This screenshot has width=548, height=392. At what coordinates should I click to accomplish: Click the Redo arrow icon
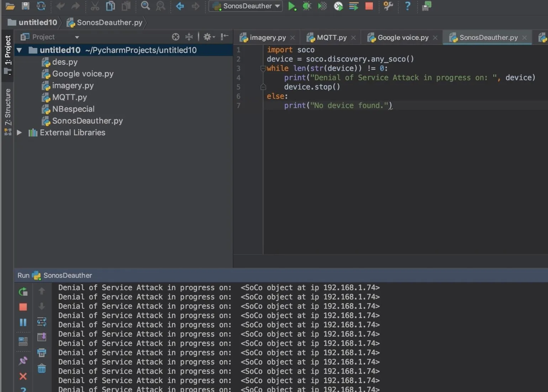(x=75, y=6)
